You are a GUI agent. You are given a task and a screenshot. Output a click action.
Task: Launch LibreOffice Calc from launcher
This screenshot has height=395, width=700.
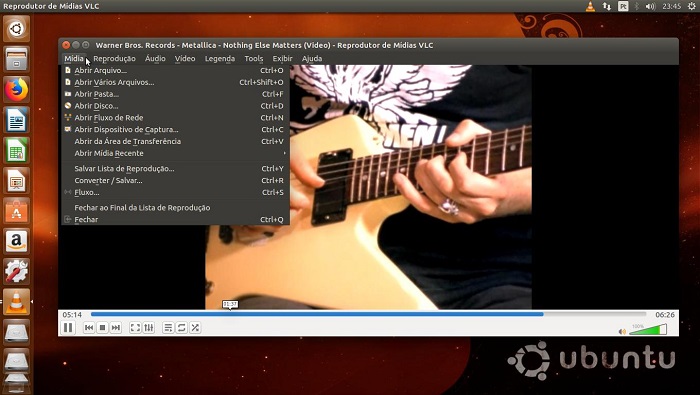[x=17, y=150]
